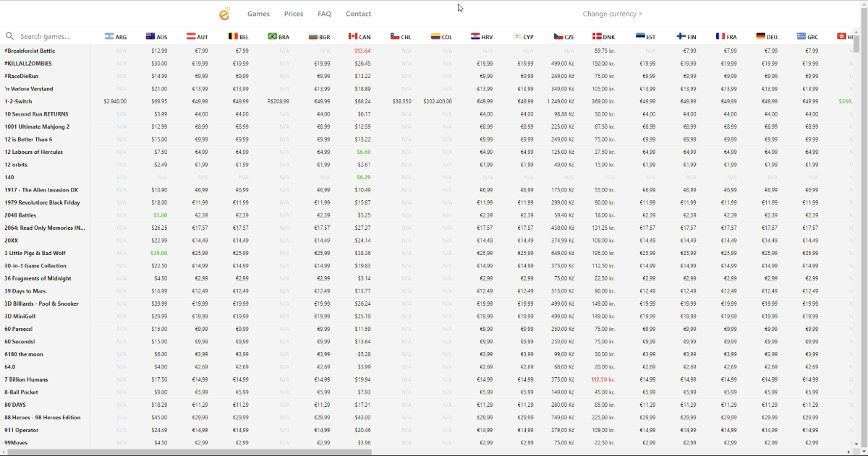Select the BEL flag column header
868x456 pixels.
tap(238, 37)
